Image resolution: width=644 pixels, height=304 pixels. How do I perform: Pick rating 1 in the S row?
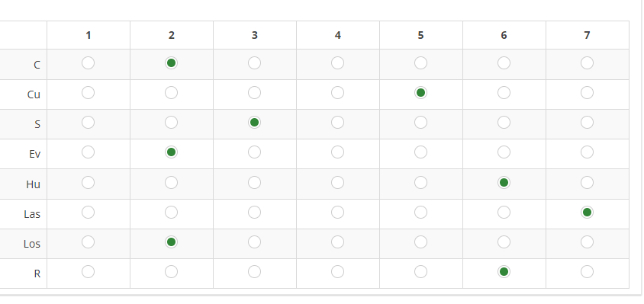88,122
